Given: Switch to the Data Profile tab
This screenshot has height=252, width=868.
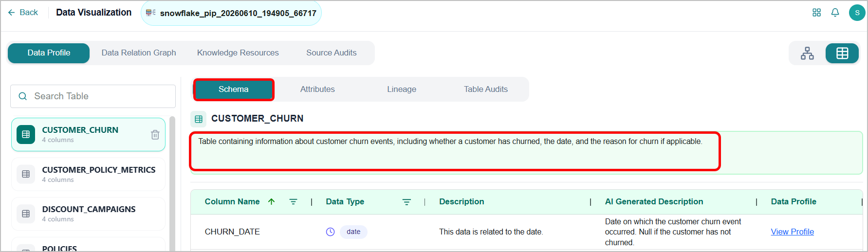Looking at the screenshot, I should [49, 53].
